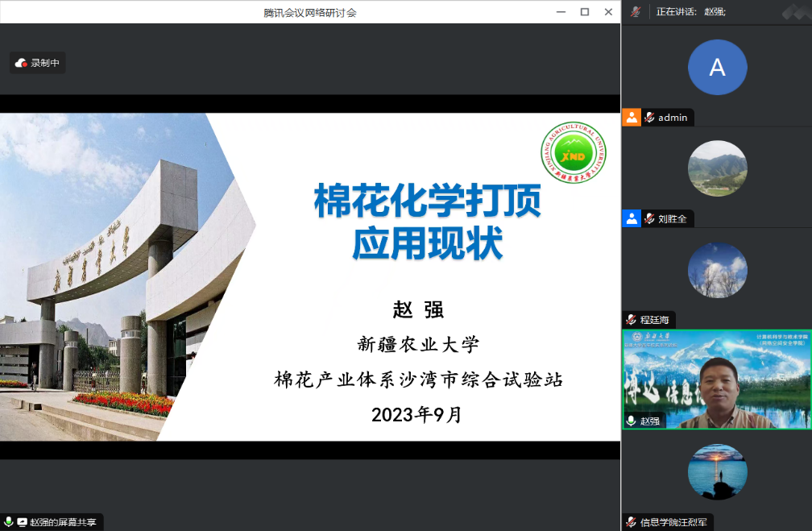Screen dimensions: 812x531
Task: Click the screen share icon in 赵强的屏幕共享 bar
Action: click(22, 522)
